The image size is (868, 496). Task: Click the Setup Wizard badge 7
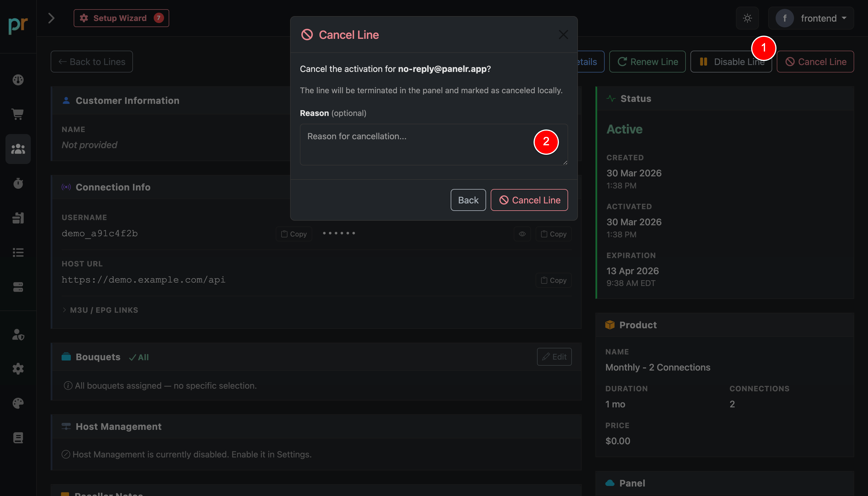158,18
